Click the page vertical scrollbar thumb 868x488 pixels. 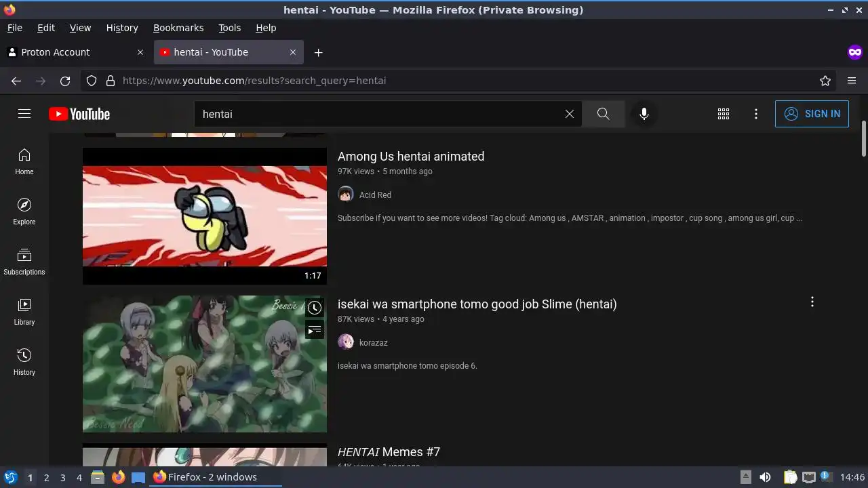[x=863, y=139]
